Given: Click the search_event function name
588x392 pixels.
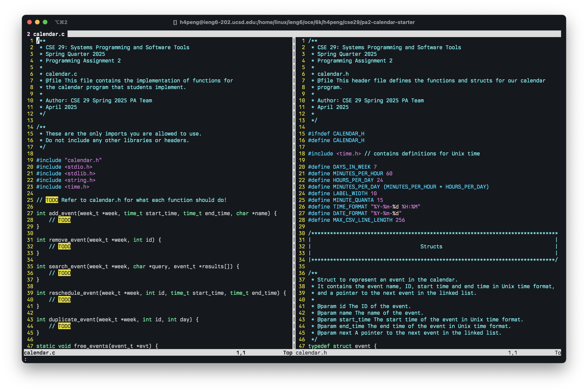Looking at the screenshot, I should click(68, 266).
